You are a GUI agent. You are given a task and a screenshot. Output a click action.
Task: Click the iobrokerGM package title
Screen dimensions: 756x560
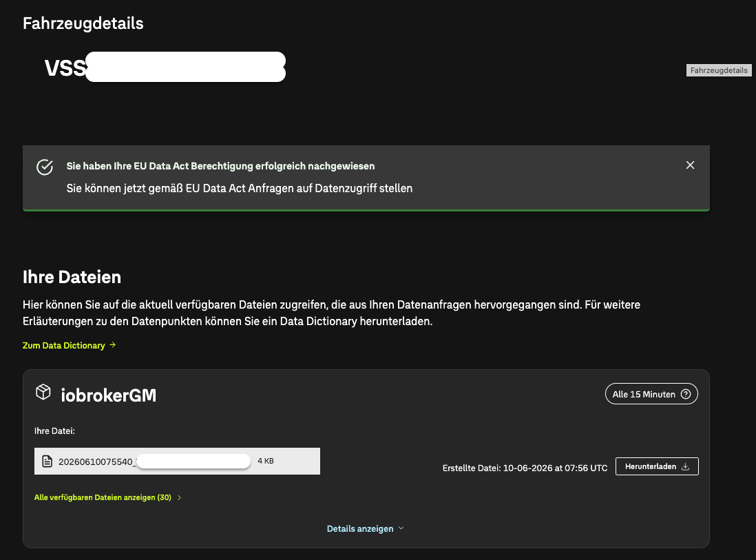click(x=109, y=395)
